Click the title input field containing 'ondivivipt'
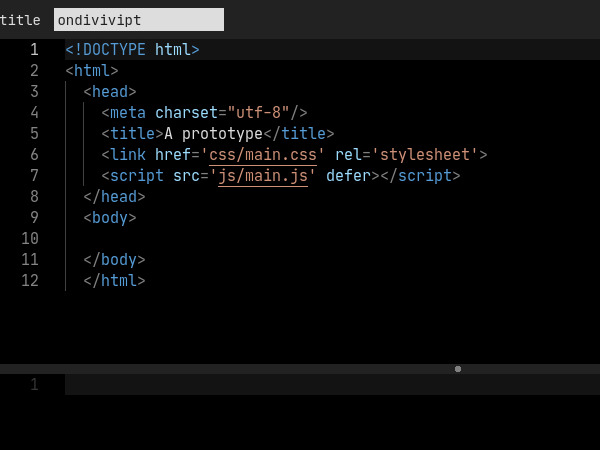Screen dimensions: 600x450 (x=138, y=20)
